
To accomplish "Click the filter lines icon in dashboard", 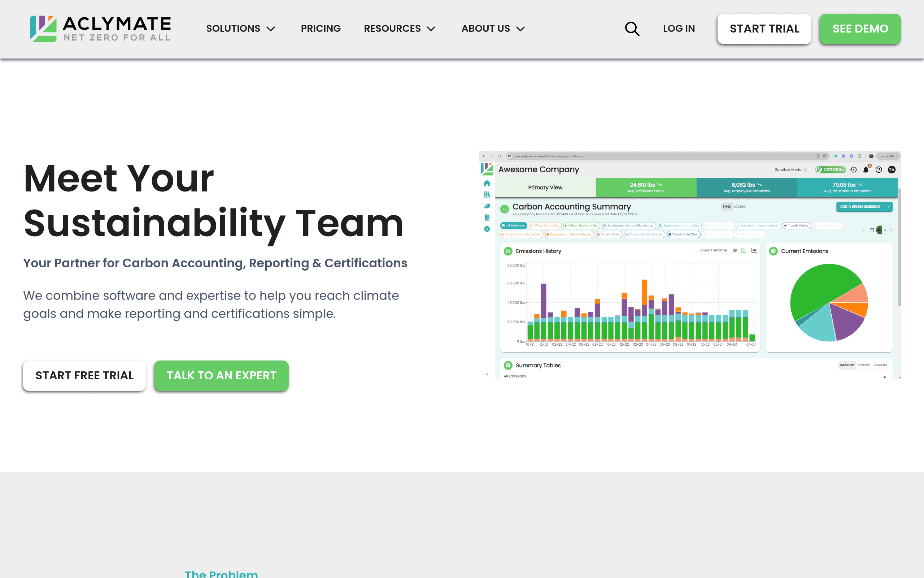I will [863, 230].
